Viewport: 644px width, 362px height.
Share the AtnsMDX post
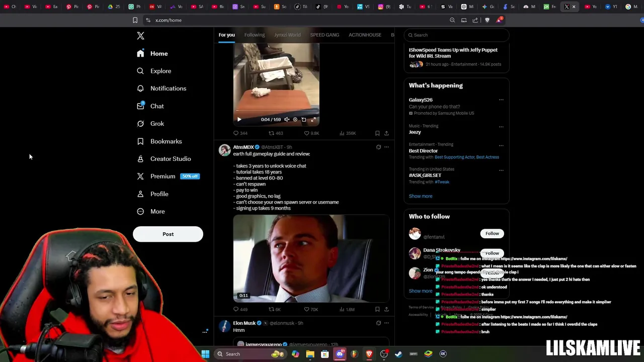pyautogui.click(x=386, y=310)
